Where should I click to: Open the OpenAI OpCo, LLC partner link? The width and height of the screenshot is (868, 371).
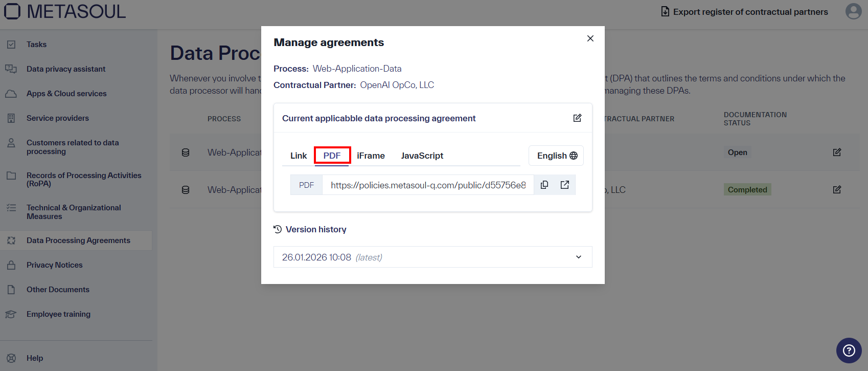coord(397,84)
